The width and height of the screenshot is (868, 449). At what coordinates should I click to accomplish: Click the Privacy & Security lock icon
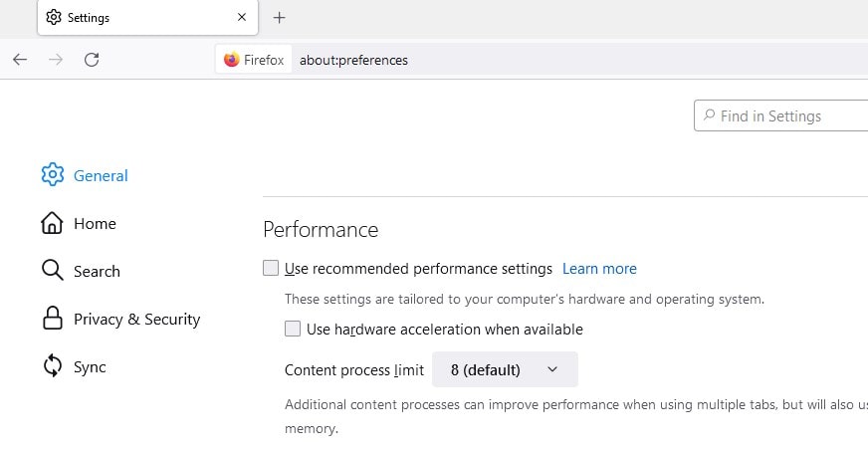(x=53, y=319)
